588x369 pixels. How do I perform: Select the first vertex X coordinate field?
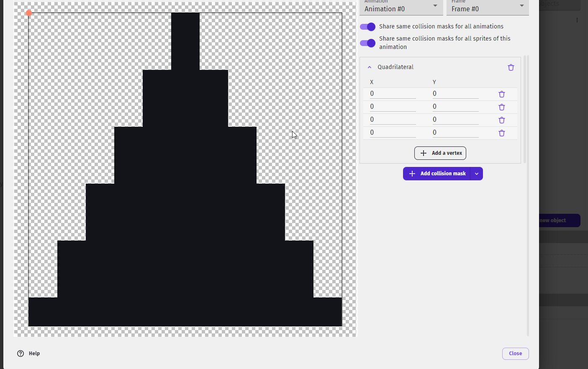[x=391, y=93]
